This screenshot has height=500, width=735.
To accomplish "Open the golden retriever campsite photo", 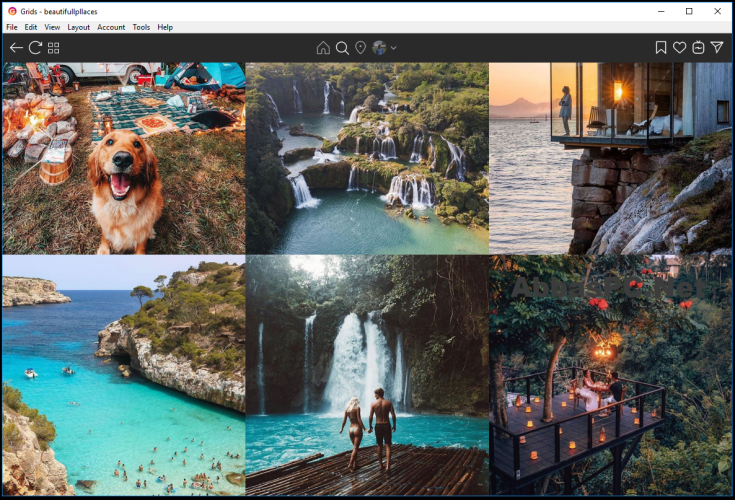I will [124, 158].
